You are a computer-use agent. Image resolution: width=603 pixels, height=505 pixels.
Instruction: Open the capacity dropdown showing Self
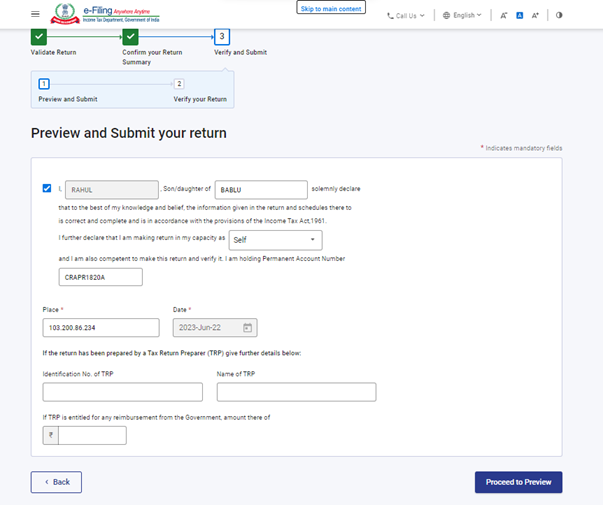[275, 240]
